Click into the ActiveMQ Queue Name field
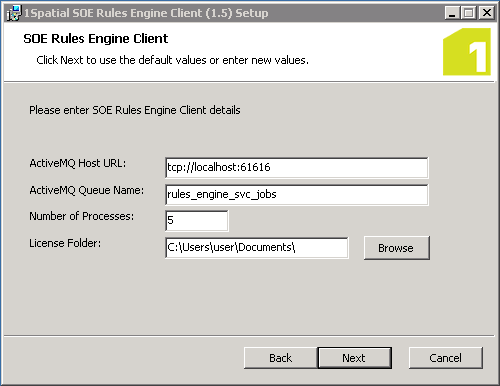Image resolution: width=500 pixels, height=386 pixels. tap(297, 195)
